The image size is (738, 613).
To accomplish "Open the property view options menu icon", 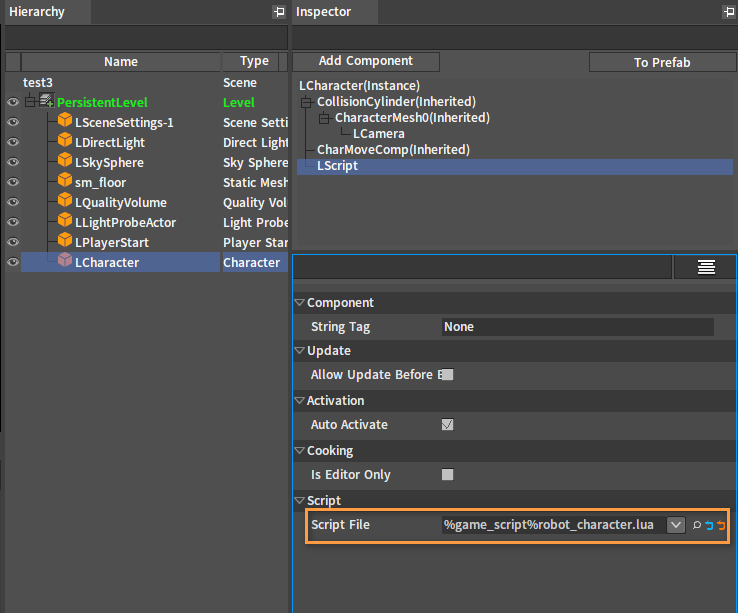I will tap(706, 267).
